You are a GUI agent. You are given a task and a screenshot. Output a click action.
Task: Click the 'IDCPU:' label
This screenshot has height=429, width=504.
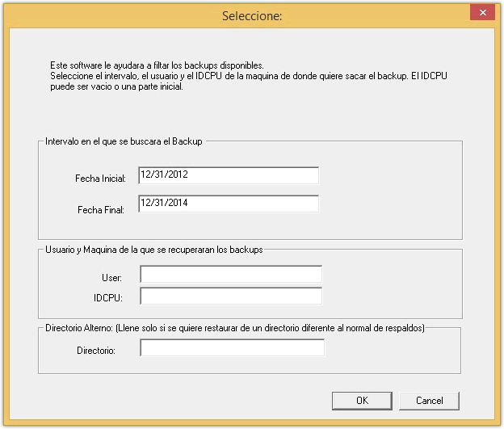point(108,298)
